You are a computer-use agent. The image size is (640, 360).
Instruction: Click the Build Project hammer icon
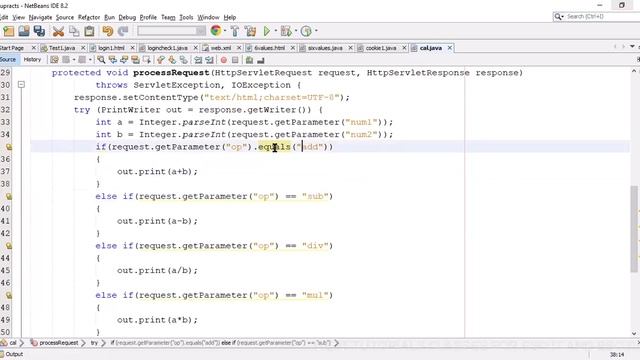tap(235, 31)
